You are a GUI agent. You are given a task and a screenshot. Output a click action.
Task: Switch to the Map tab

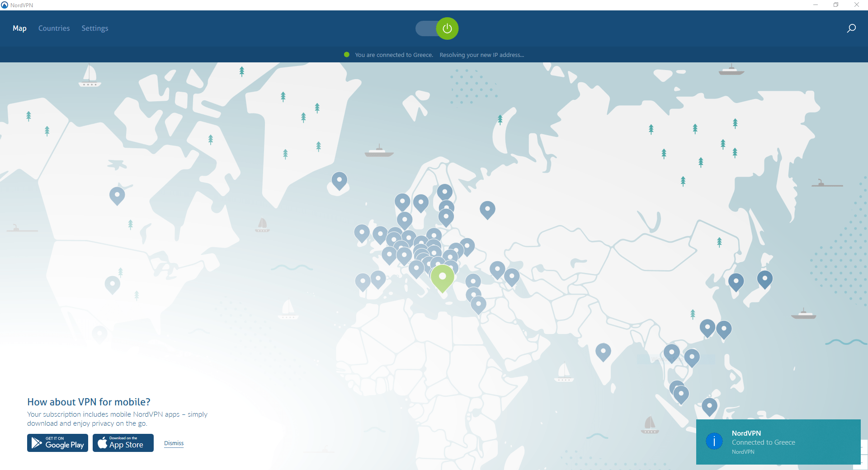pyautogui.click(x=19, y=28)
